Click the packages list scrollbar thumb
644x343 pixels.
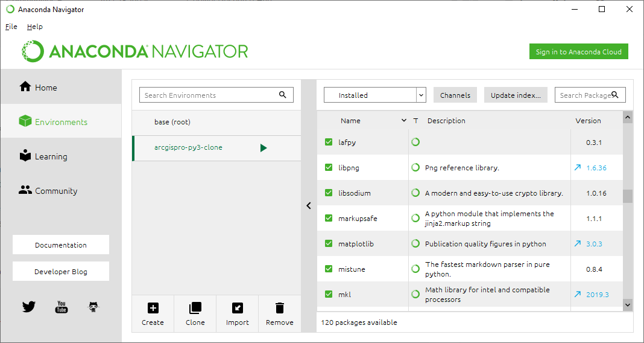coord(628,196)
